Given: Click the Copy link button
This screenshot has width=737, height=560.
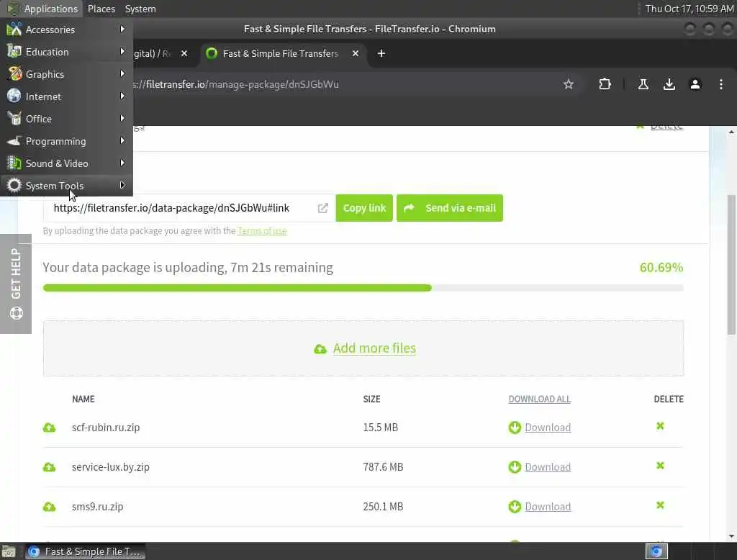Looking at the screenshot, I should 364,208.
